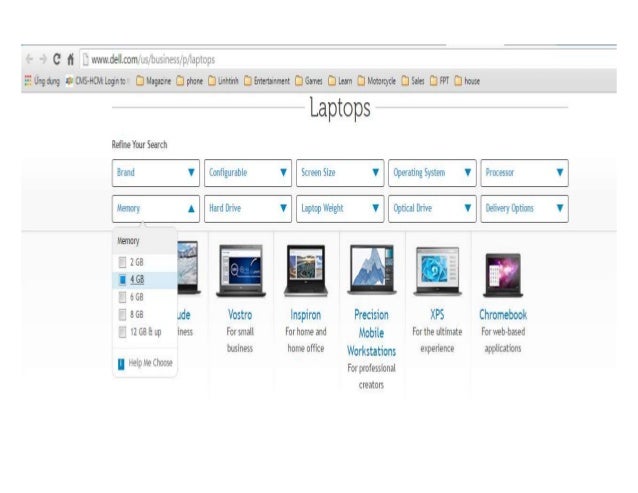Click the 'For the ultimate experience' text
638x493 pixels.
coord(437,340)
